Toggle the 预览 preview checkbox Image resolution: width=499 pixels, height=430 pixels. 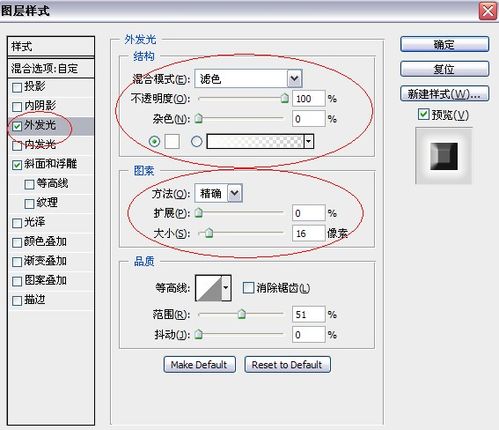tap(423, 114)
